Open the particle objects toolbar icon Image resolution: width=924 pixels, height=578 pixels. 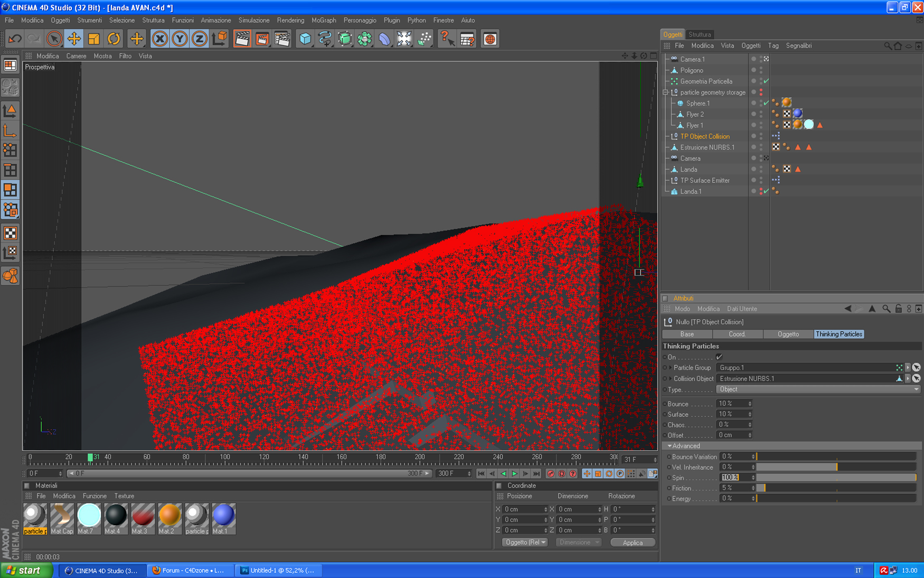point(425,39)
